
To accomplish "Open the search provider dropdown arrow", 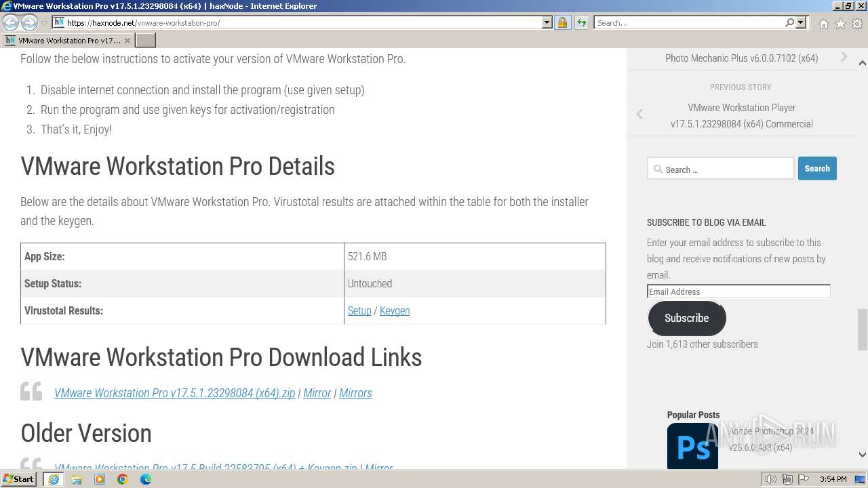I will [x=801, y=22].
